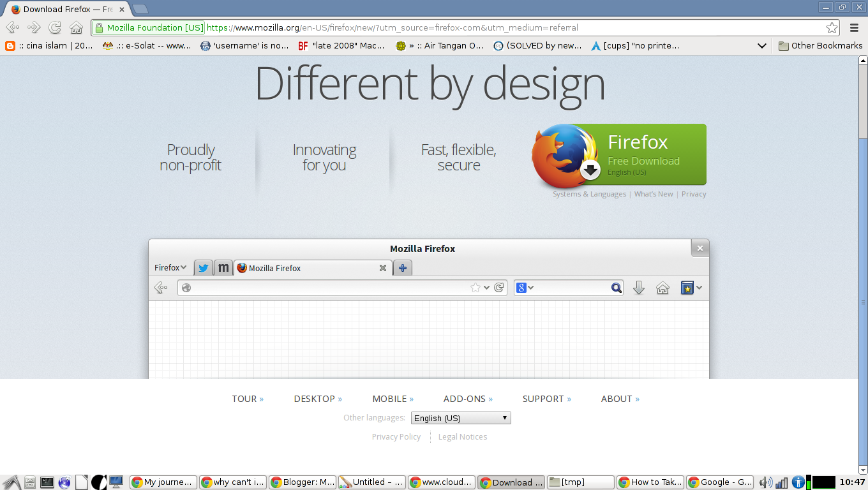The width and height of the screenshot is (868, 490).
Task: Click the scrollbar down arrow
Action: (x=863, y=470)
